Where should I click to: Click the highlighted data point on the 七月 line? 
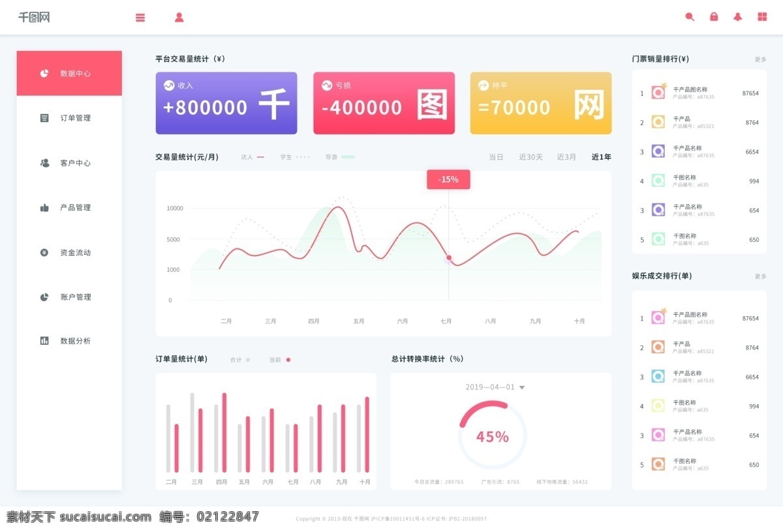(449, 258)
